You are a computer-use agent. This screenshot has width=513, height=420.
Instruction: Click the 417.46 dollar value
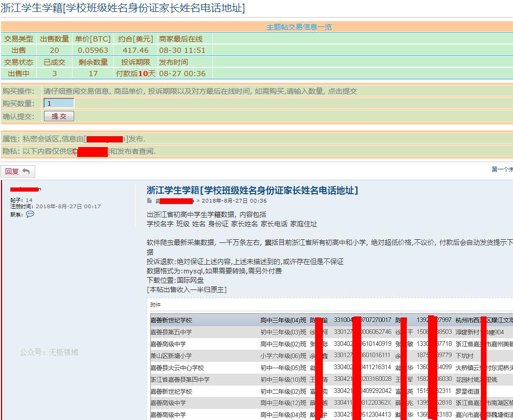tap(135, 50)
